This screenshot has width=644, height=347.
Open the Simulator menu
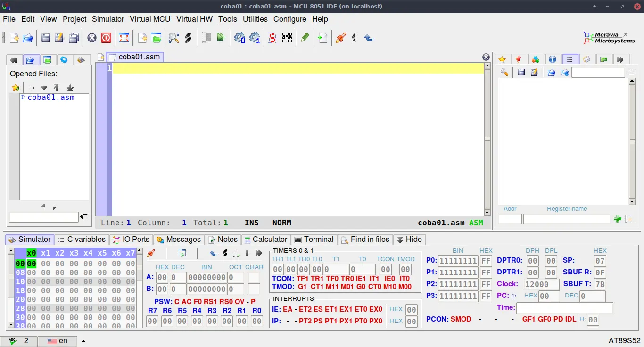click(x=108, y=19)
